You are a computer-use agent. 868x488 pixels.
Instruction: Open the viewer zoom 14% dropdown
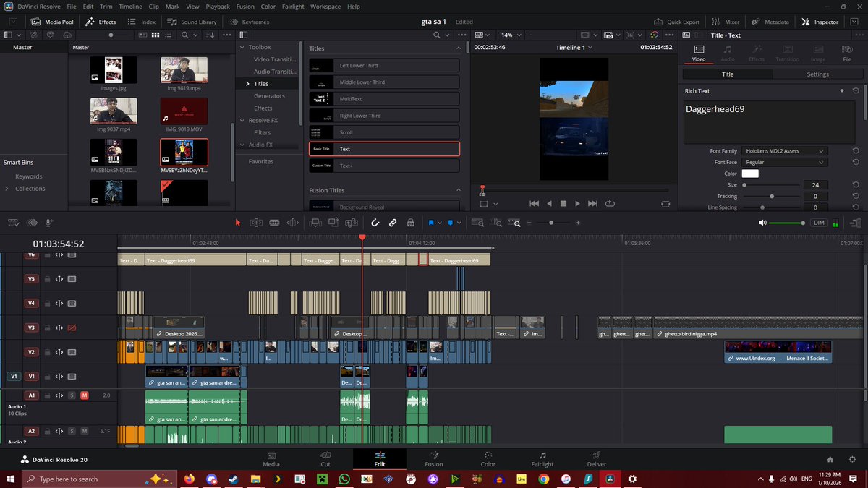point(511,35)
